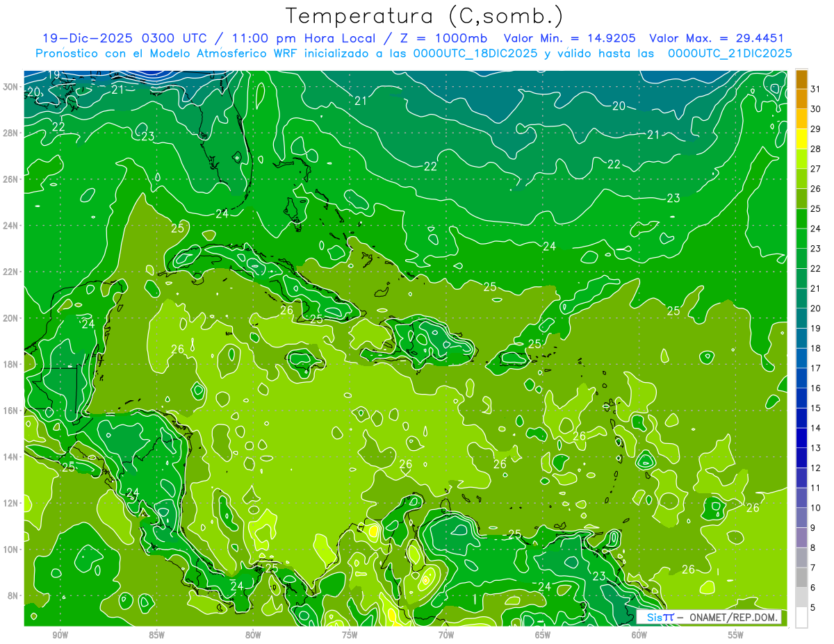Click the "18N" latitude axis label
834x644 pixels.
10,364
